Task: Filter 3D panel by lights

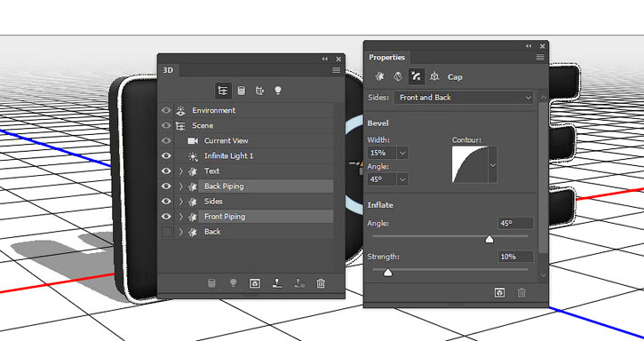Action: (x=278, y=91)
